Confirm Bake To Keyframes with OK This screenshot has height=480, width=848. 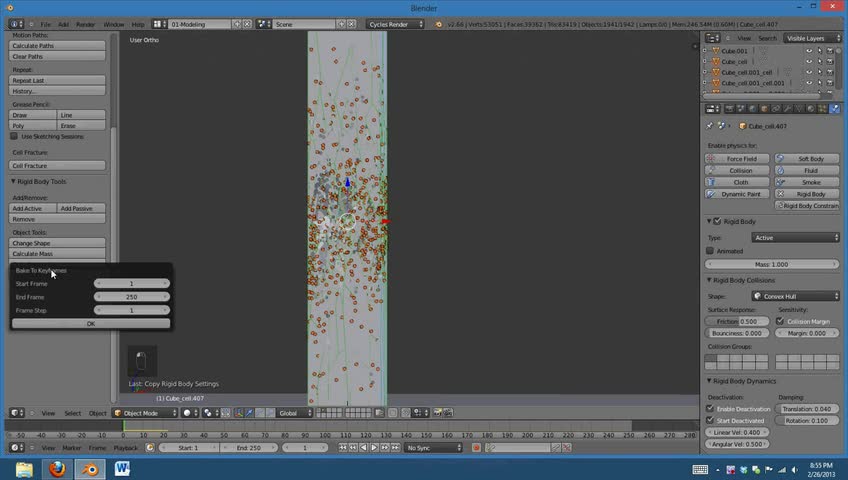91,323
